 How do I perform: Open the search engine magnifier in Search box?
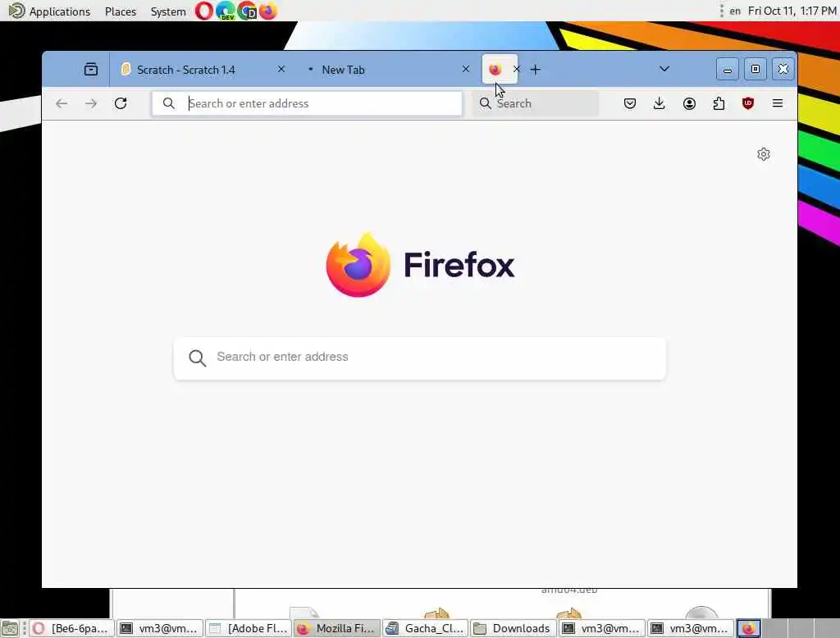click(486, 103)
